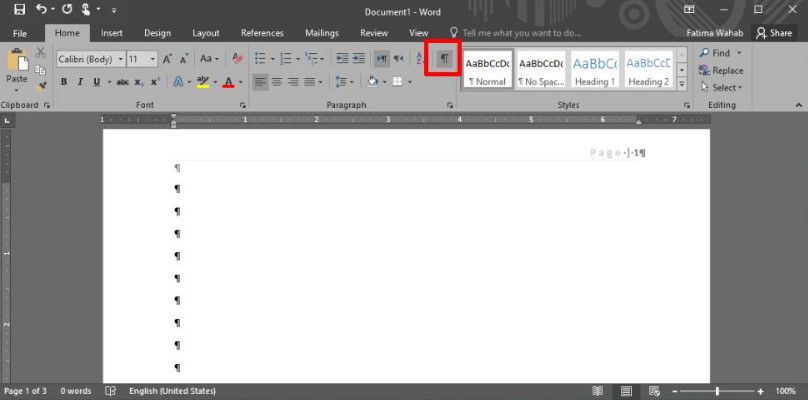Open the font size dropdown
The height and width of the screenshot is (400, 808).
(153, 59)
